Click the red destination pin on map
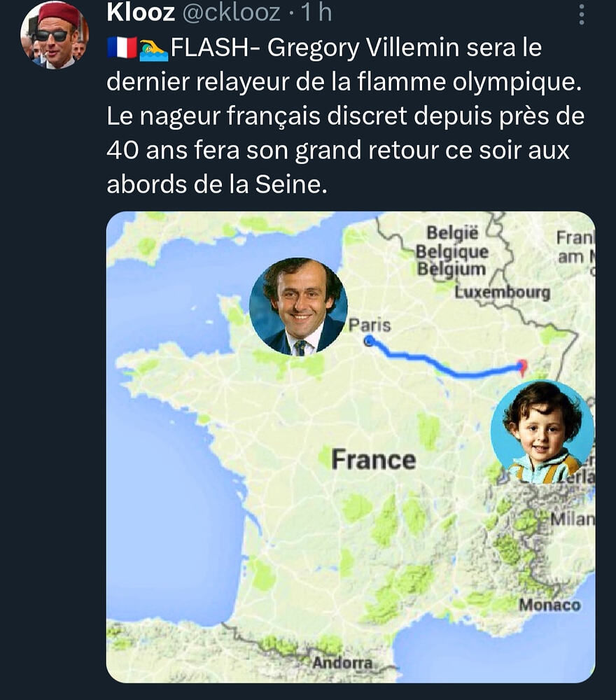The image size is (616, 700). point(521,365)
